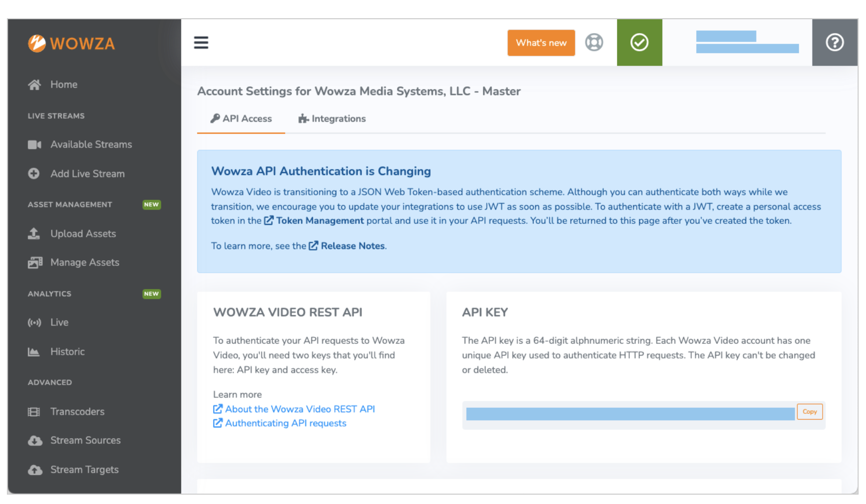Click the green checkmark status icon
866x504 pixels.
point(639,42)
